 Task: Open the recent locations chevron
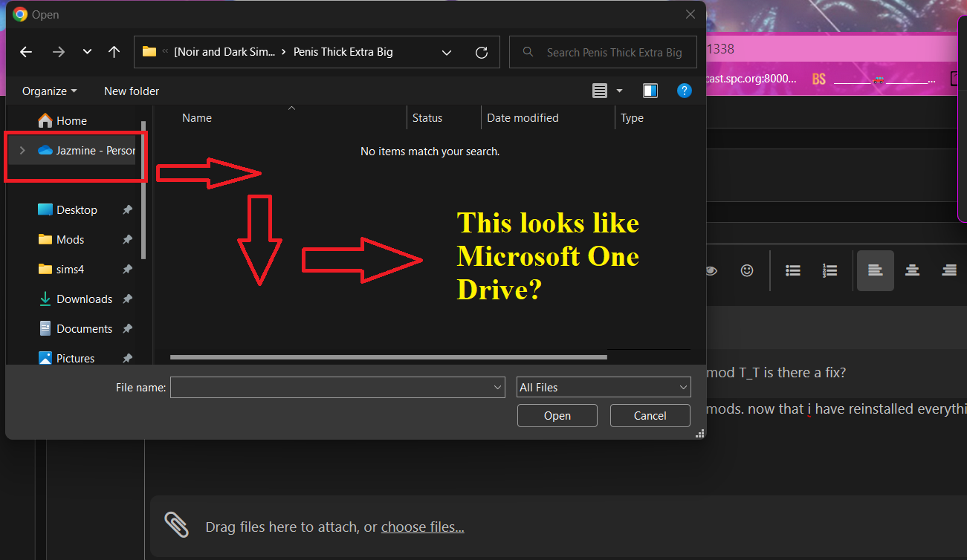pyautogui.click(x=87, y=52)
